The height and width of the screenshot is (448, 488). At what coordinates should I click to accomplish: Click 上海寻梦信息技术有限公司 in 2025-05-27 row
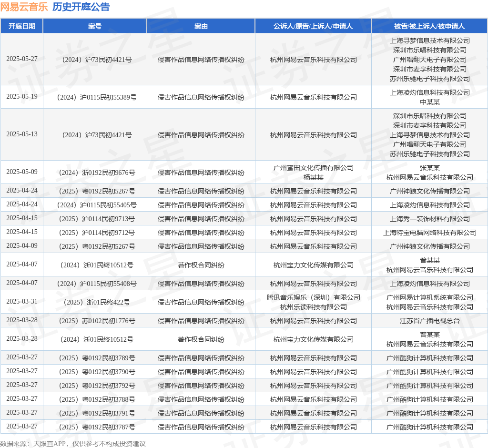pos(430,41)
